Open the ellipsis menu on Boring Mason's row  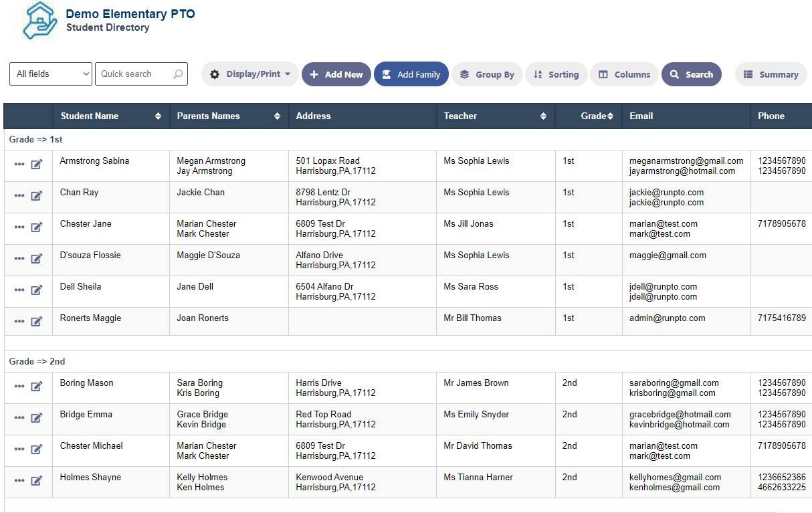(x=19, y=386)
